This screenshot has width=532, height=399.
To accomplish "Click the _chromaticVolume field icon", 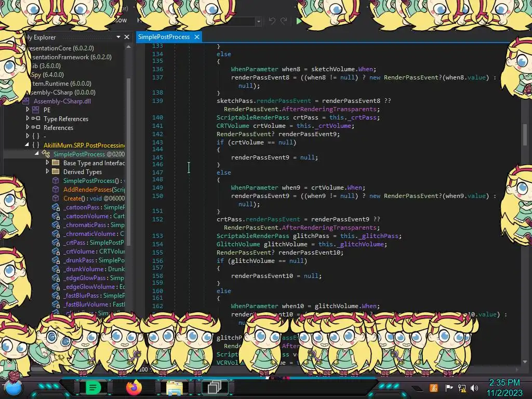I will point(56,234).
